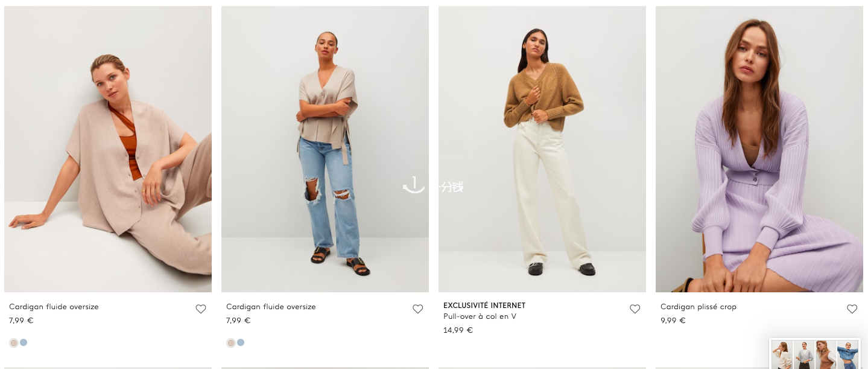Click the heart icon for the ripped-jeans cardigan
Screen dimensions: 868x369
point(418,309)
